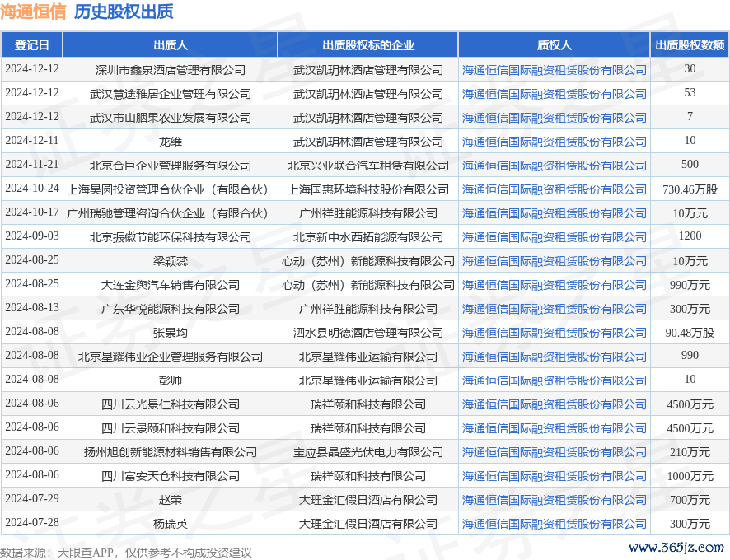Select pledgor 四川云景颐和科技有限公司
730x560 pixels.
pyautogui.click(x=171, y=428)
